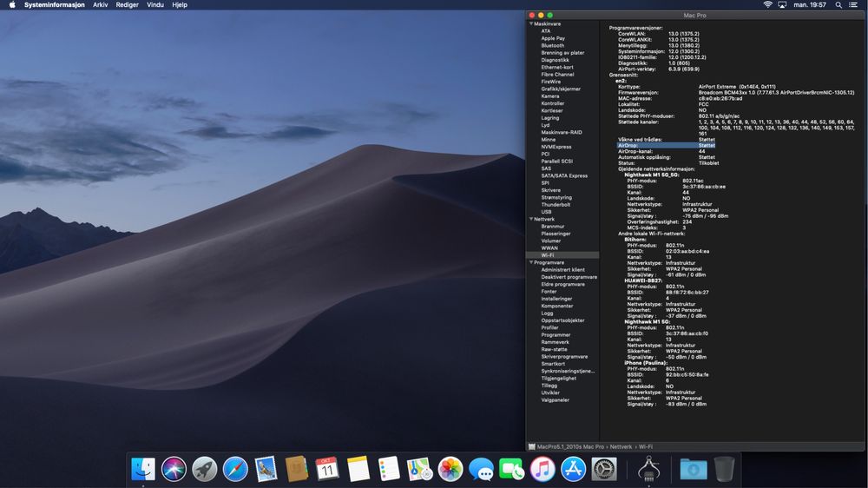868x488 pixels.
Task: Open Calendar icon showing 11
Action: pyautogui.click(x=327, y=469)
